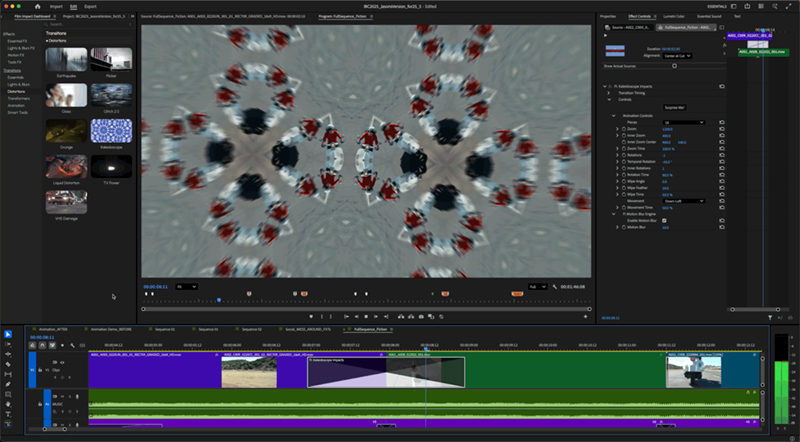This screenshot has height=442, width=800.
Task: Click the Surprise Me! button
Action: pos(675,107)
